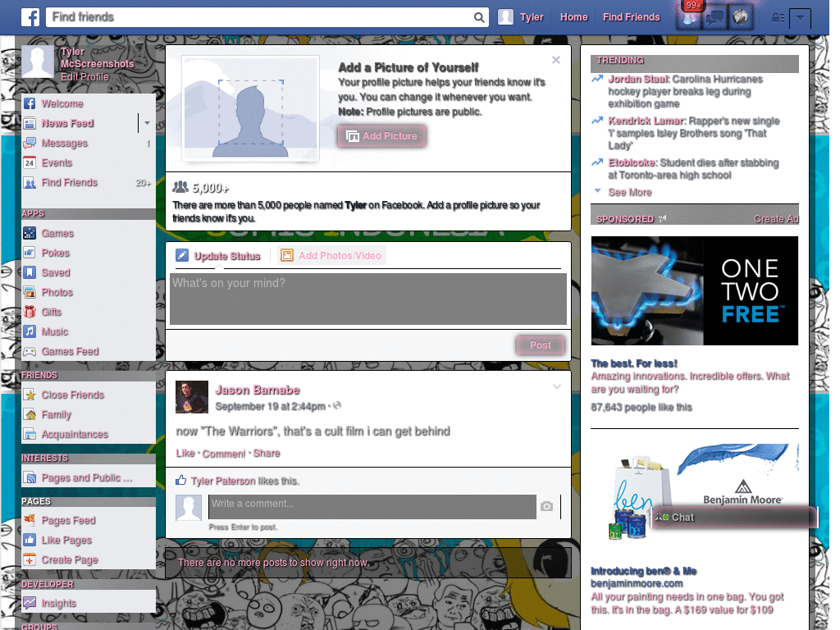This screenshot has height=630, width=840.
Task: Open the Photos app icon
Action: (x=30, y=293)
